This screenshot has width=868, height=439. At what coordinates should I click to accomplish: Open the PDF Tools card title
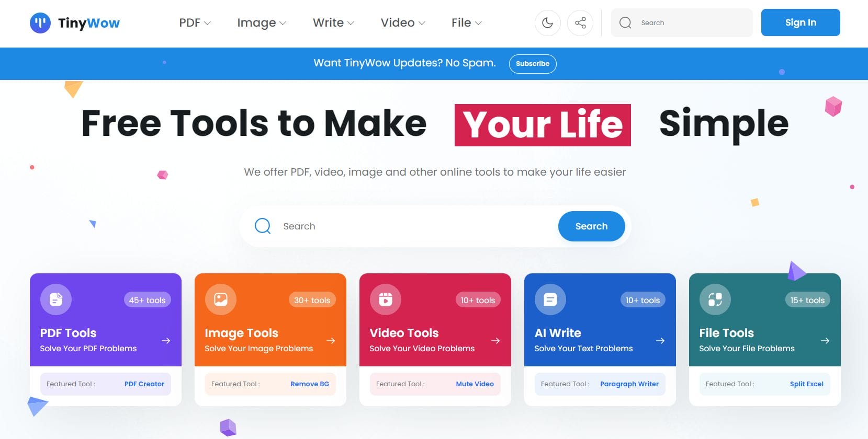pyautogui.click(x=69, y=333)
